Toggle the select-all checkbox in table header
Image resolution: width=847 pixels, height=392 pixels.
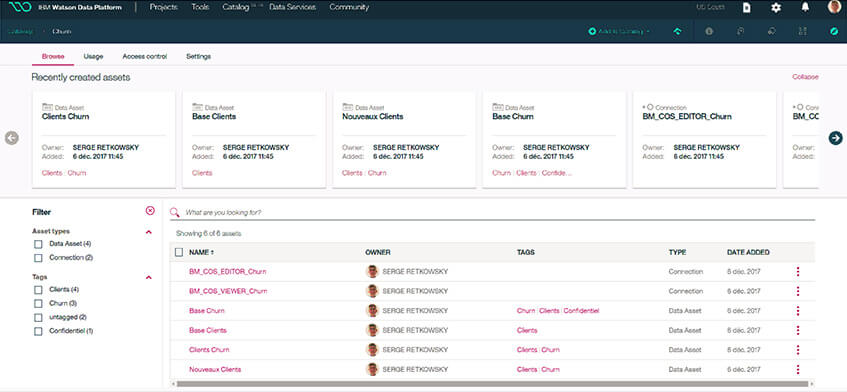[179, 252]
